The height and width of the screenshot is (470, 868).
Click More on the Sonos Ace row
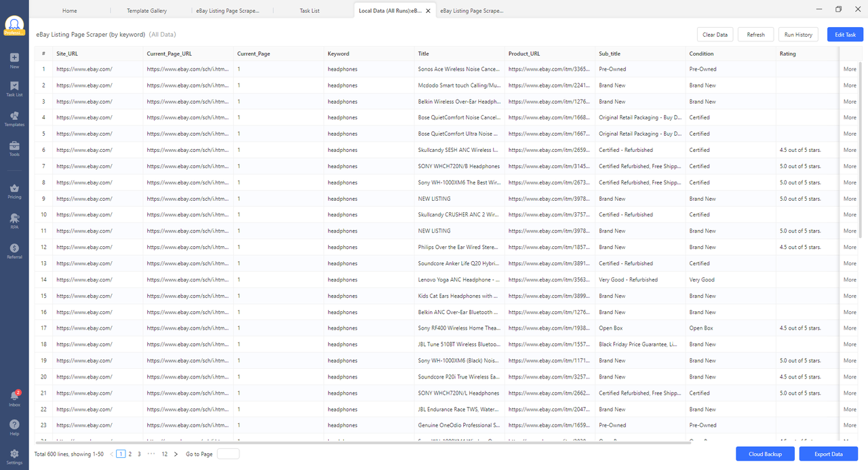pyautogui.click(x=849, y=68)
